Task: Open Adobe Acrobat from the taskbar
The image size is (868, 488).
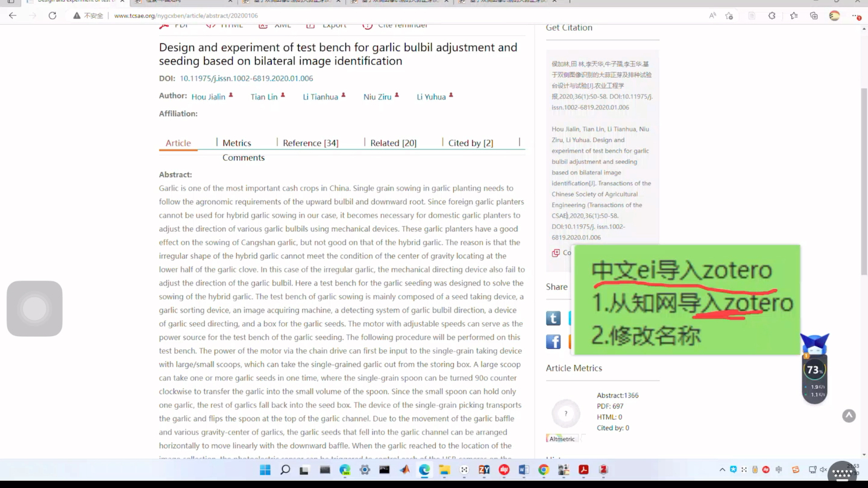Action: coord(583,470)
